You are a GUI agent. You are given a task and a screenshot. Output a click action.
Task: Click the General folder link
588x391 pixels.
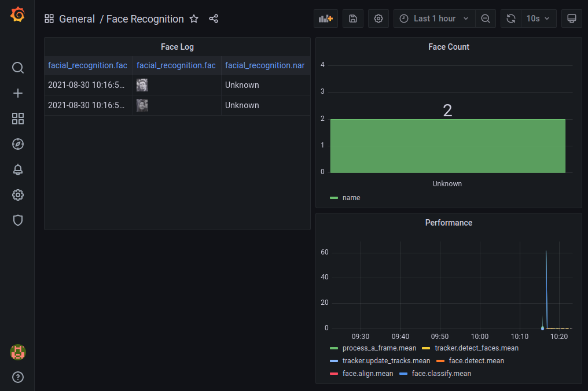click(x=77, y=19)
